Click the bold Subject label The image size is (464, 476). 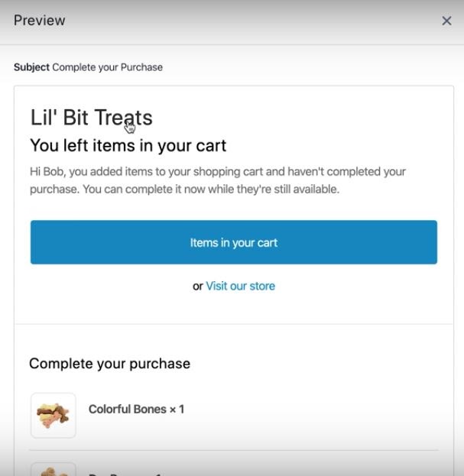(x=31, y=67)
